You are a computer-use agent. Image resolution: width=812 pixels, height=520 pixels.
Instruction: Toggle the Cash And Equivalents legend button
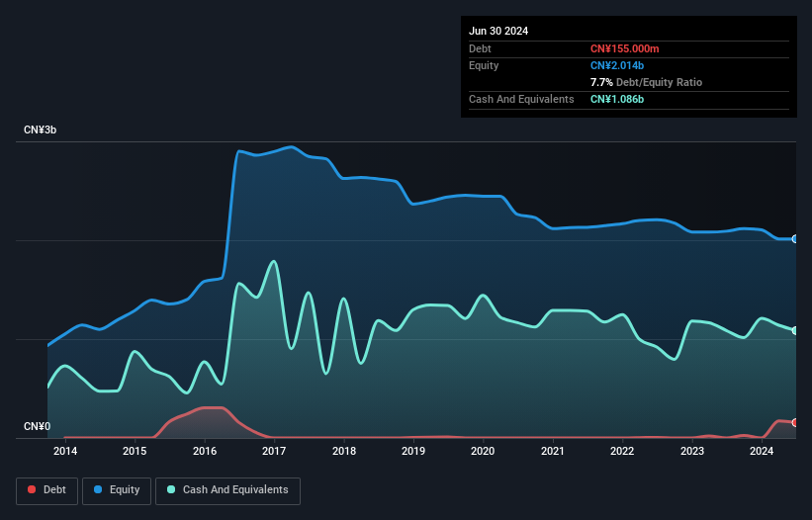(x=227, y=490)
